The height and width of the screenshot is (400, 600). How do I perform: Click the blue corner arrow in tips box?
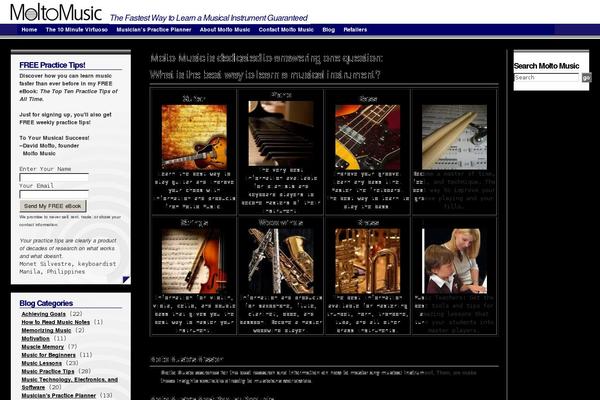pyautogui.click(x=126, y=279)
